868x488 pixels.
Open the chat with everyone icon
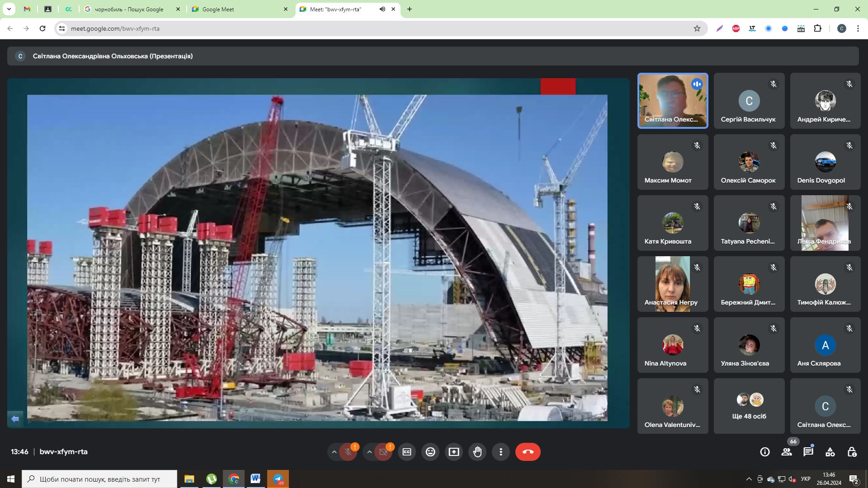808,452
